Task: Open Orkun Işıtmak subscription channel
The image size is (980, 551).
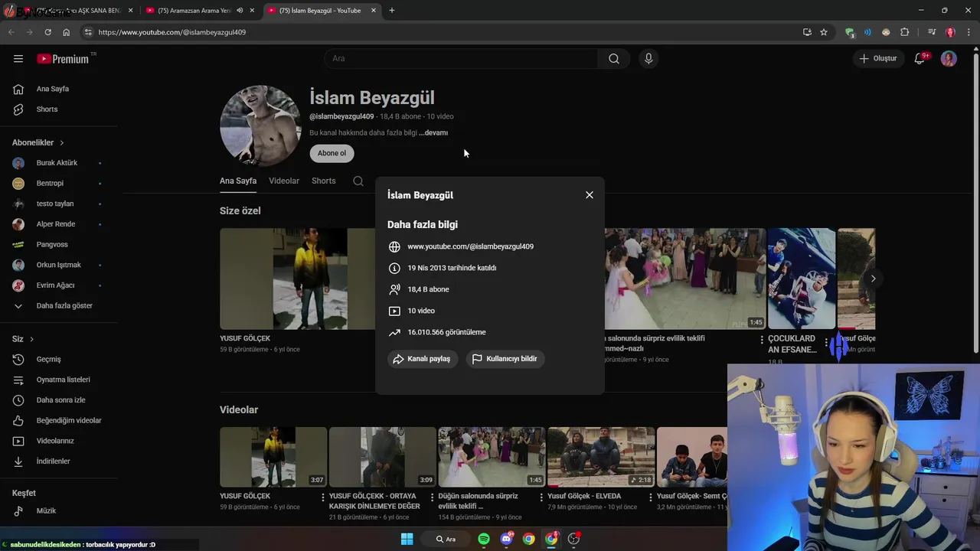Action: [x=59, y=265]
